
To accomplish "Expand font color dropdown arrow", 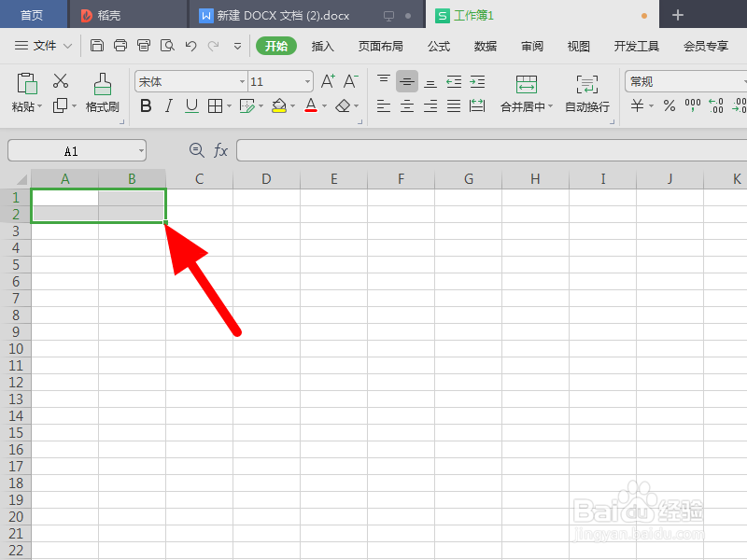I will (x=324, y=106).
